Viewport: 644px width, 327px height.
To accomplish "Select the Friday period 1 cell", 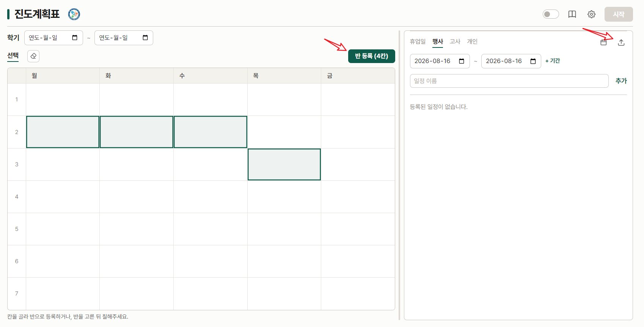I will (358, 100).
